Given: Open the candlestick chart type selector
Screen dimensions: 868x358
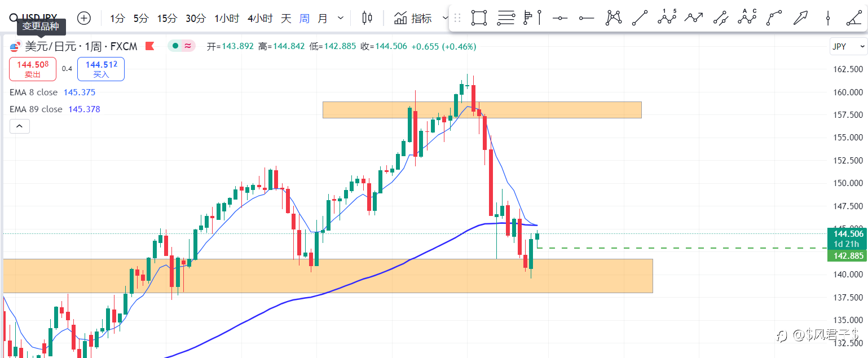Looking at the screenshot, I should [x=367, y=18].
